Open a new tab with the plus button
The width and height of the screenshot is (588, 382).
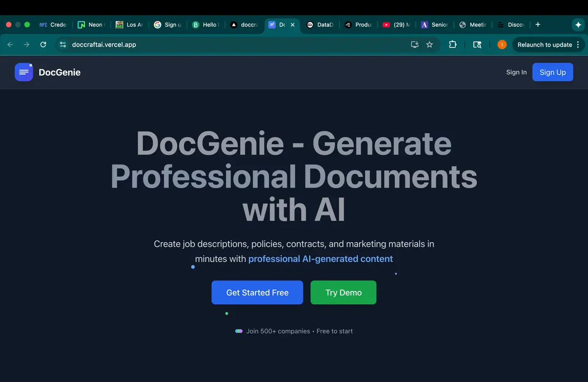[538, 24]
